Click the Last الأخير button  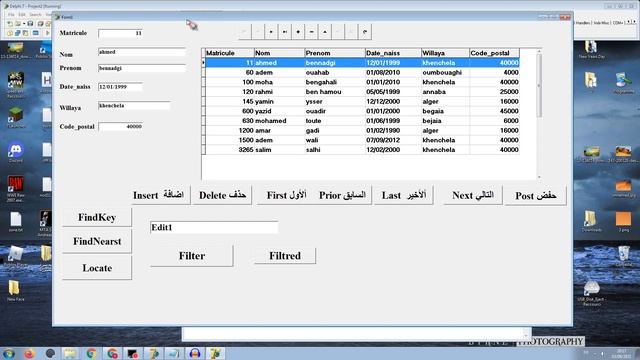click(x=404, y=195)
